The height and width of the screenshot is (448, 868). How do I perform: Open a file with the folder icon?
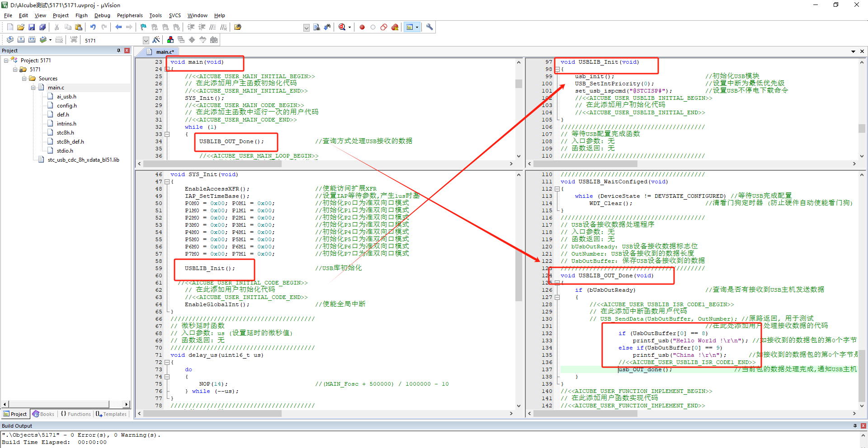click(x=21, y=27)
